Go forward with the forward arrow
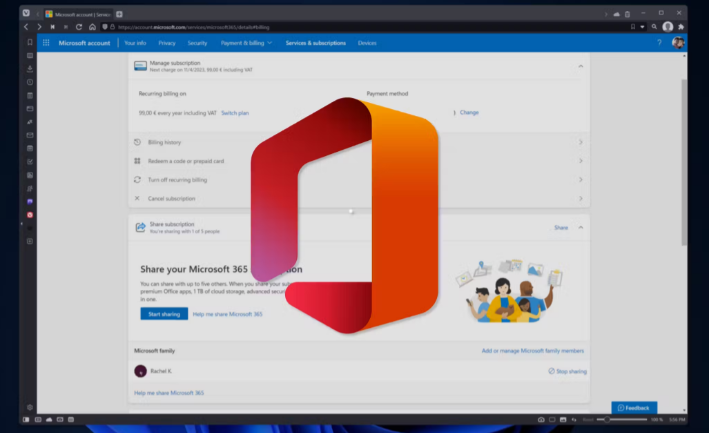Viewport: 709px width, 433px height. click(x=39, y=27)
